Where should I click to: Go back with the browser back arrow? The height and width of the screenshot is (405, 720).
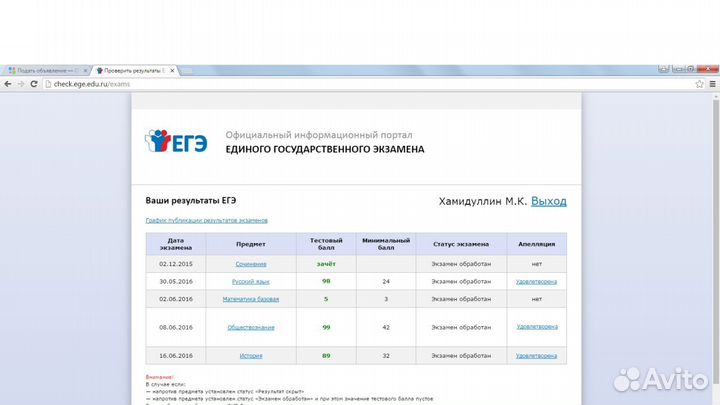pyautogui.click(x=8, y=84)
